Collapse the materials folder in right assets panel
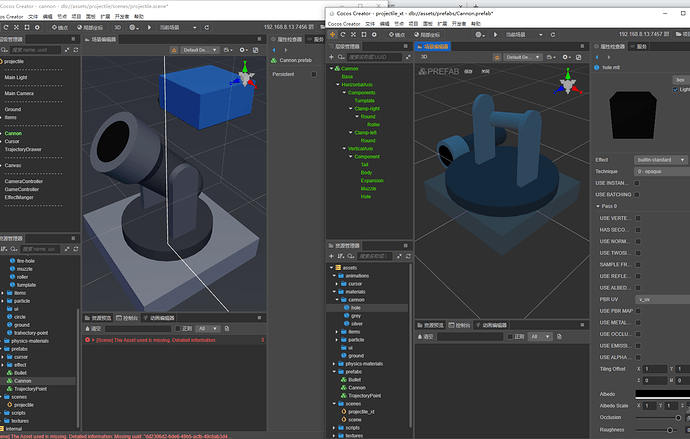The height and width of the screenshot is (439, 690). coord(334,292)
